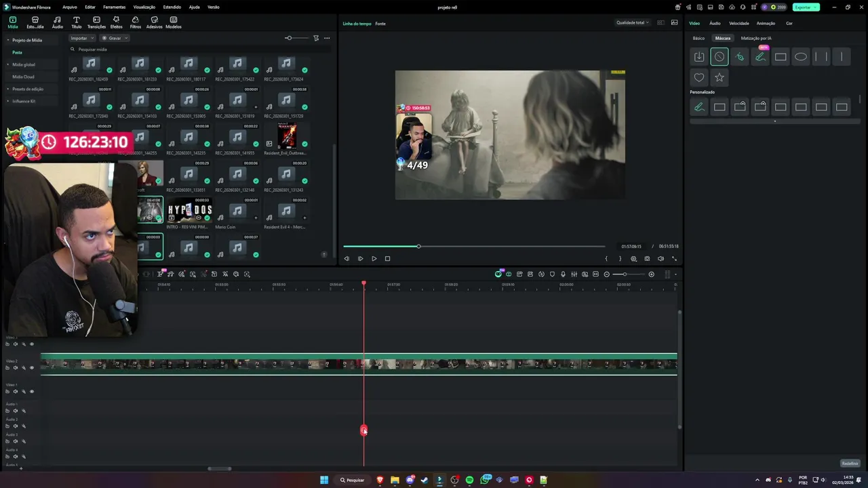
Task: Open the Efeitos library tab
Action: click(x=116, y=22)
